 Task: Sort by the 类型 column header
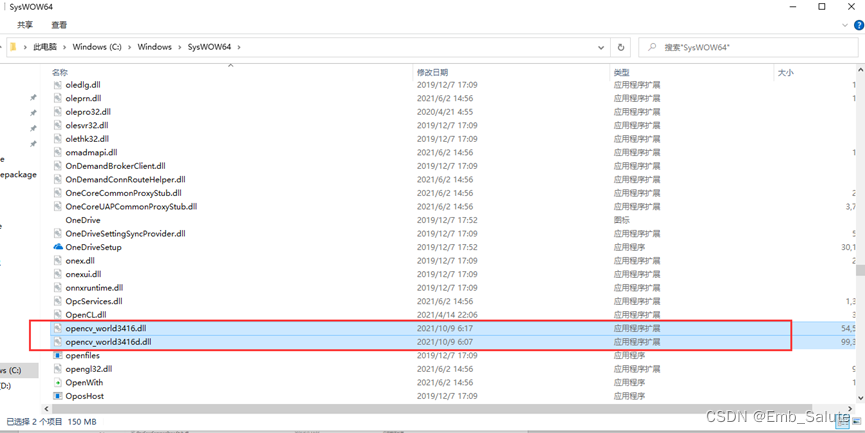tap(621, 72)
